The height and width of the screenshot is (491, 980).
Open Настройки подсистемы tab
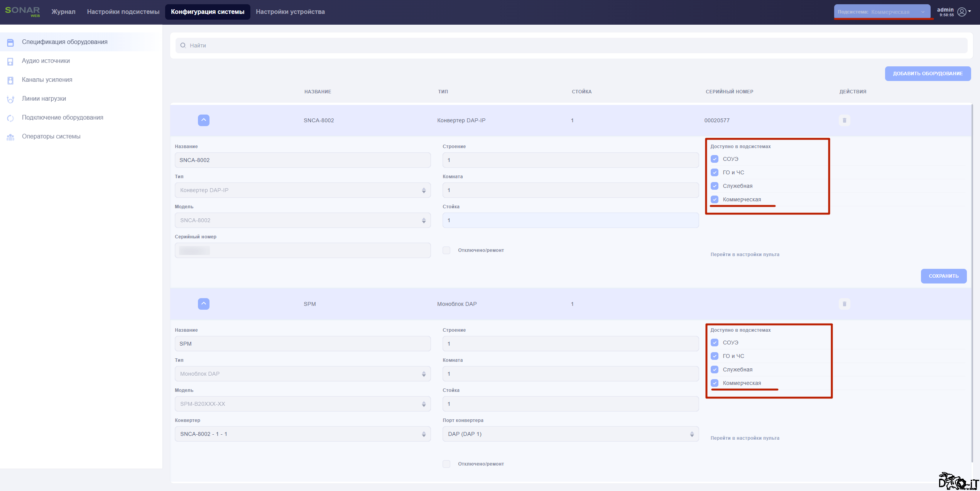point(123,12)
